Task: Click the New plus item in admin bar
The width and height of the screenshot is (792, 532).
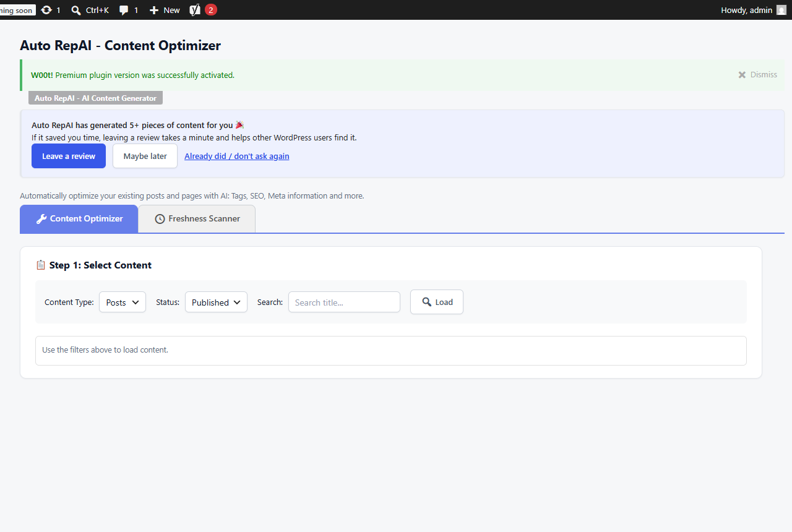Action: point(165,10)
